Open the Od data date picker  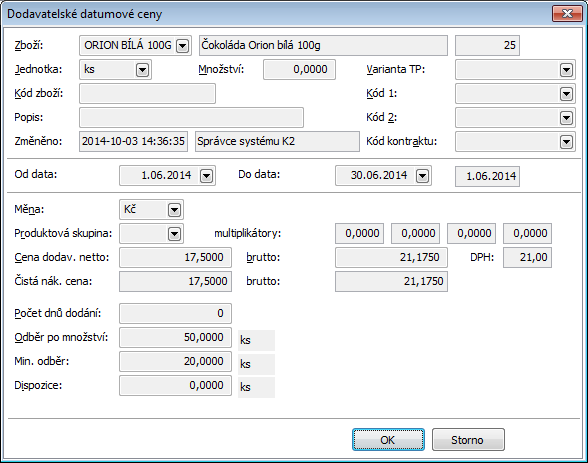tap(207, 175)
